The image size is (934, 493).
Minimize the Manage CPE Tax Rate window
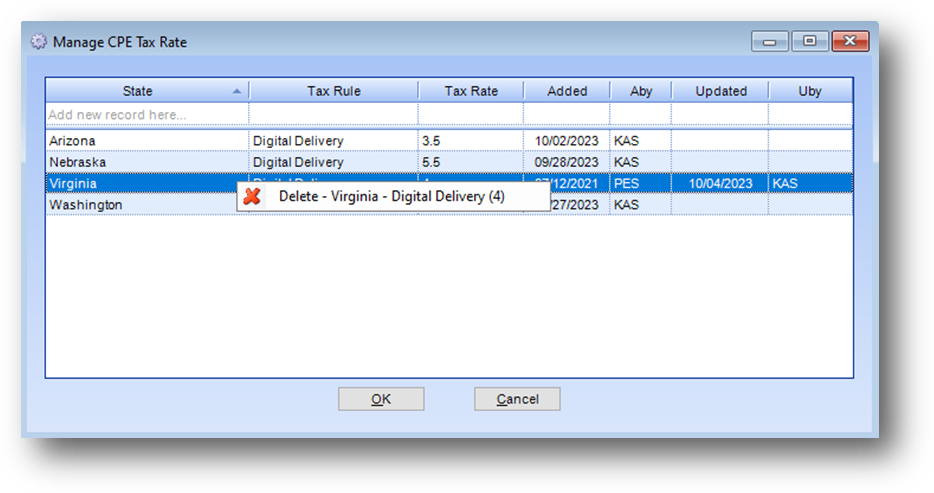(x=770, y=42)
